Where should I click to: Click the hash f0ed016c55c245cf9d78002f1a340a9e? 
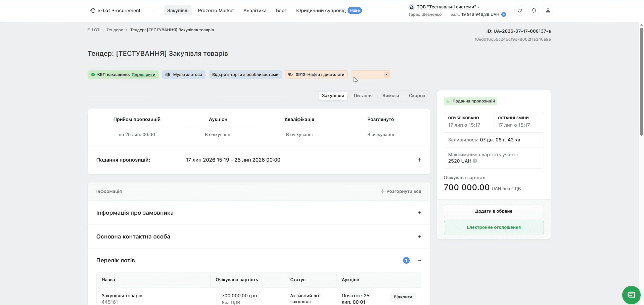click(x=512, y=39)
